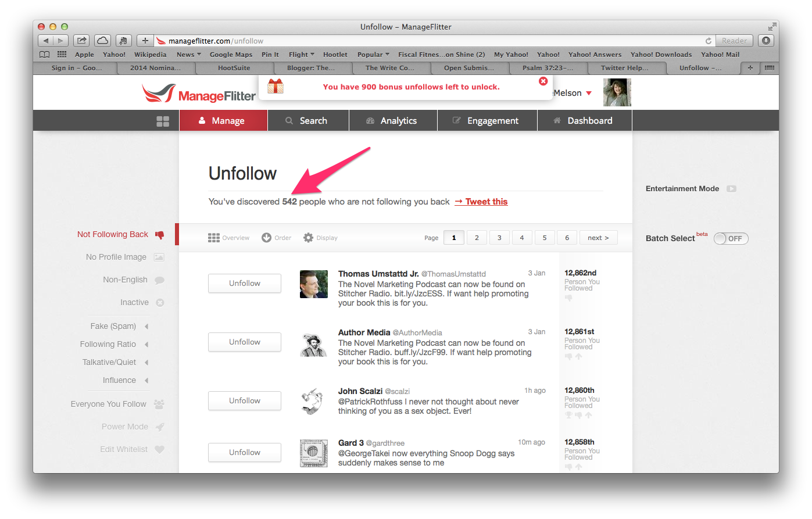
Task: Open the Analytics tab
Action: pyautogui.click(x=392, y=120)
